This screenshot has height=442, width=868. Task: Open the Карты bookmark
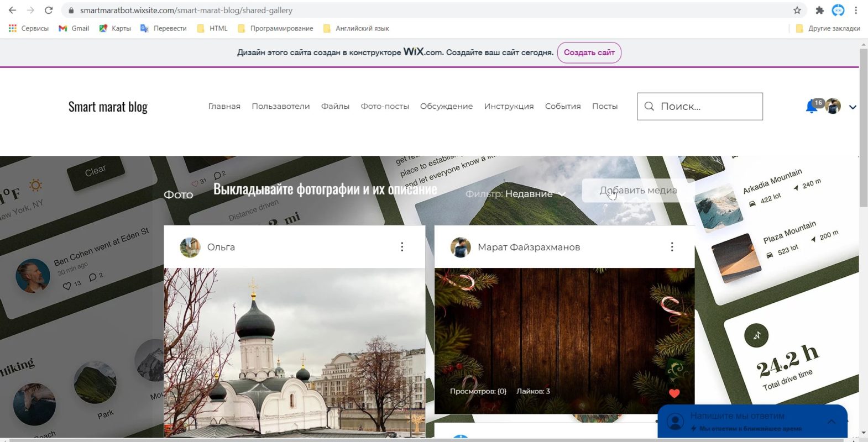tap(115, 28)
